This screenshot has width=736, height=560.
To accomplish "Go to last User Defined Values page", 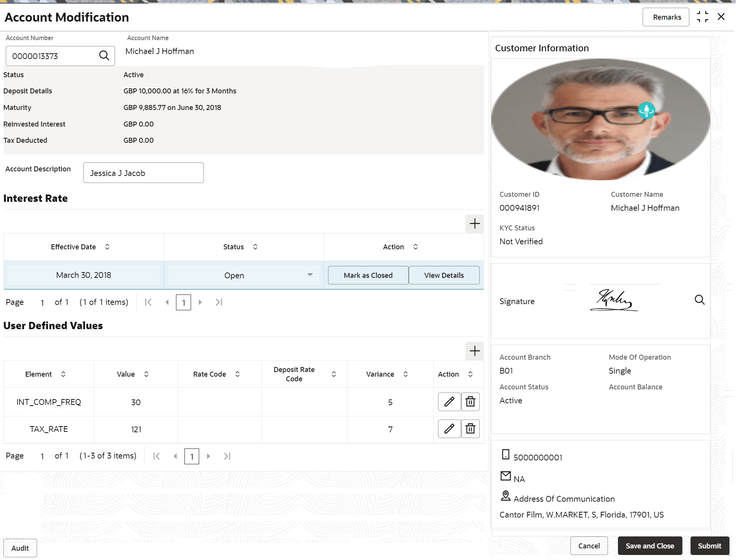I will click(227, 457).
